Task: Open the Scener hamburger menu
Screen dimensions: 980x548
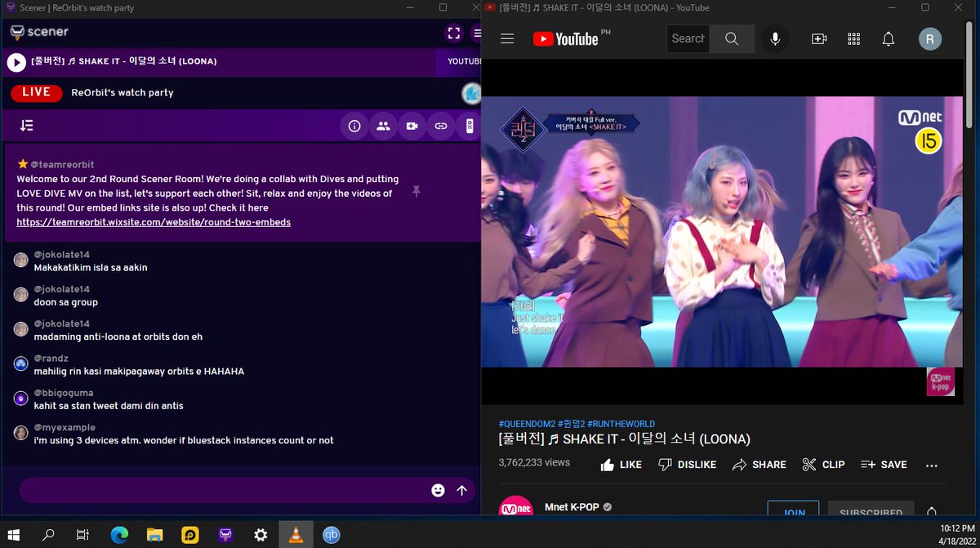Action: [477, 33]
